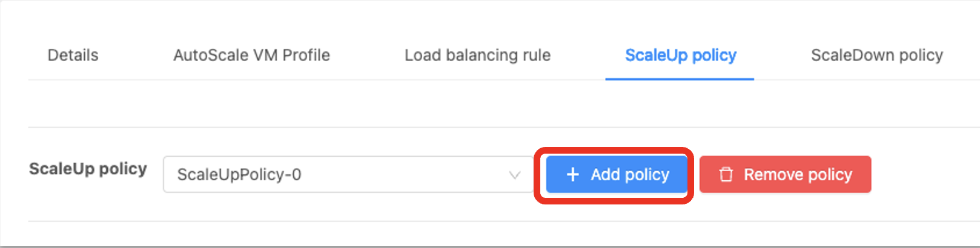
Task: Click the trash can icon on Remove policy
Action: point(726,175)
